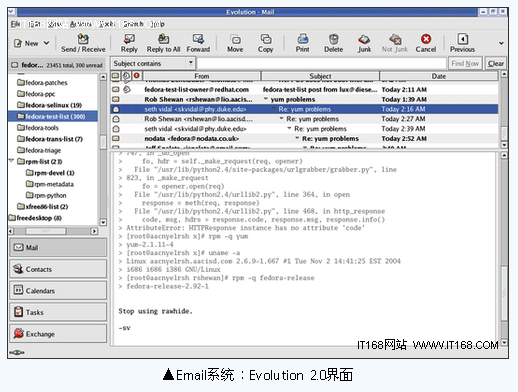Click the online status icon in status bar
Viewport: 518px width, 392px height.
pos(17,352)
